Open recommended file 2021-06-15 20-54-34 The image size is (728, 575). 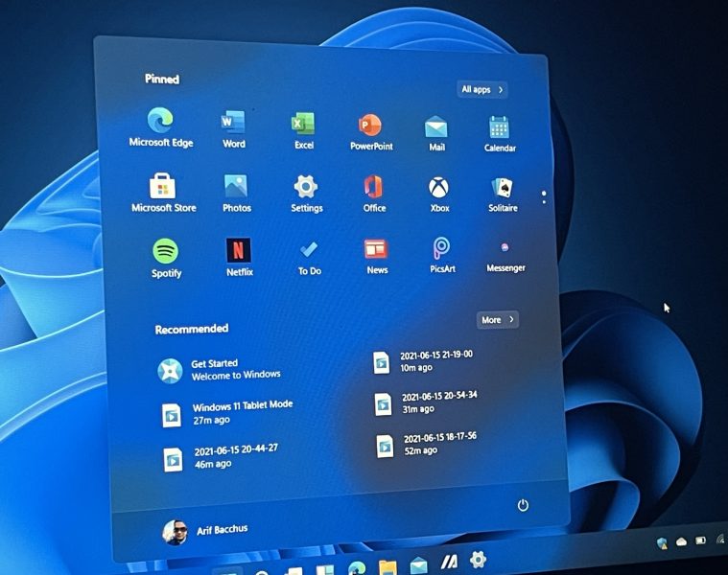tap(426, 402)
